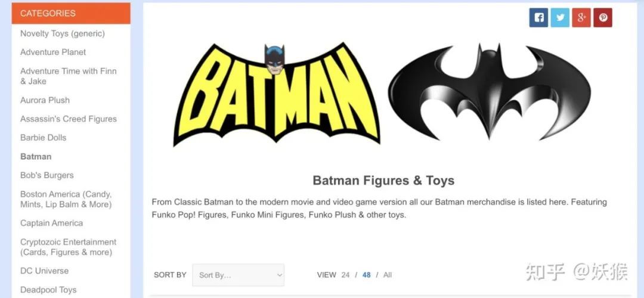View All items on page

[x=388, y=275]
